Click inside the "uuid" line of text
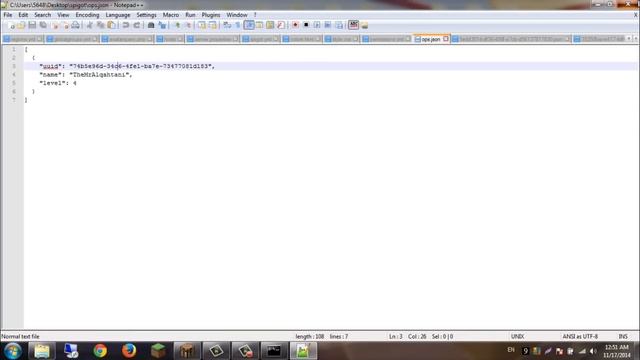The image size is (640, 360). pos(127,66)
